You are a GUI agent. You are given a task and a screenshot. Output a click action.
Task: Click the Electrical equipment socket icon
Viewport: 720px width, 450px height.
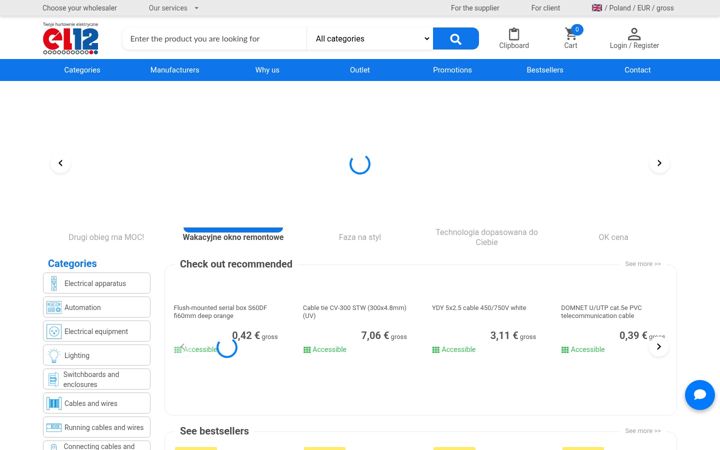[54, 331]
